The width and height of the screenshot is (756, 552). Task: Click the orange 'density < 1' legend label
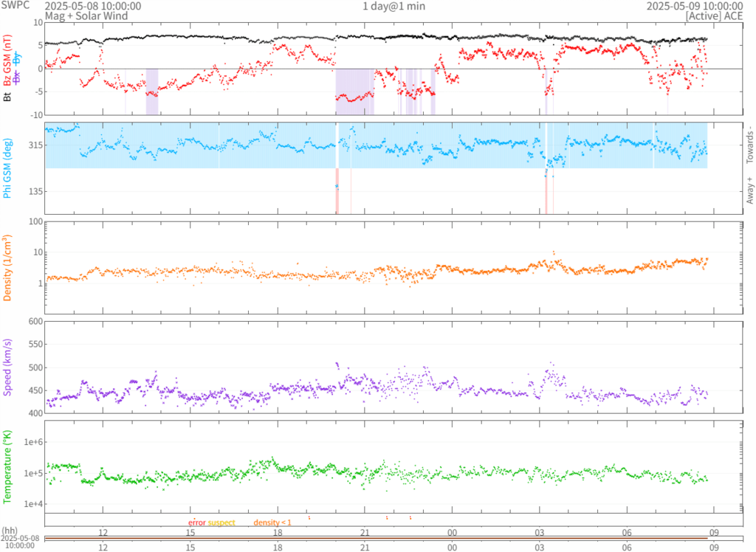(272, 522)
